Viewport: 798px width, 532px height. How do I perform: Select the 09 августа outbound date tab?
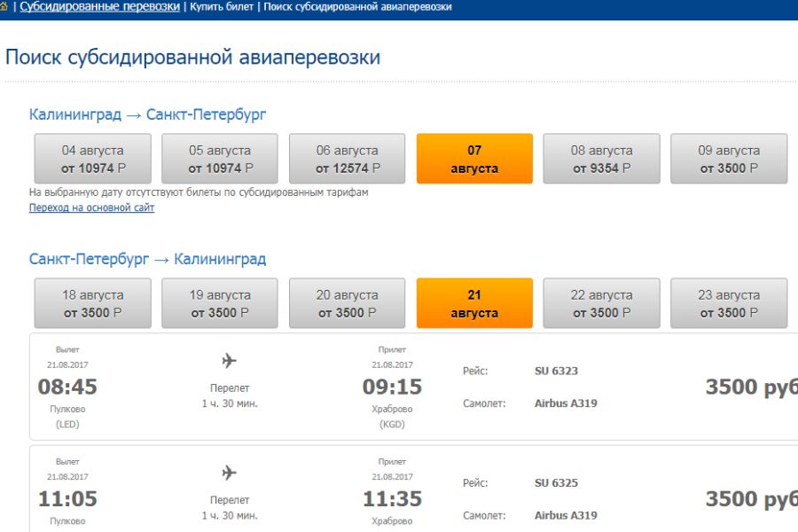point(729,159)
